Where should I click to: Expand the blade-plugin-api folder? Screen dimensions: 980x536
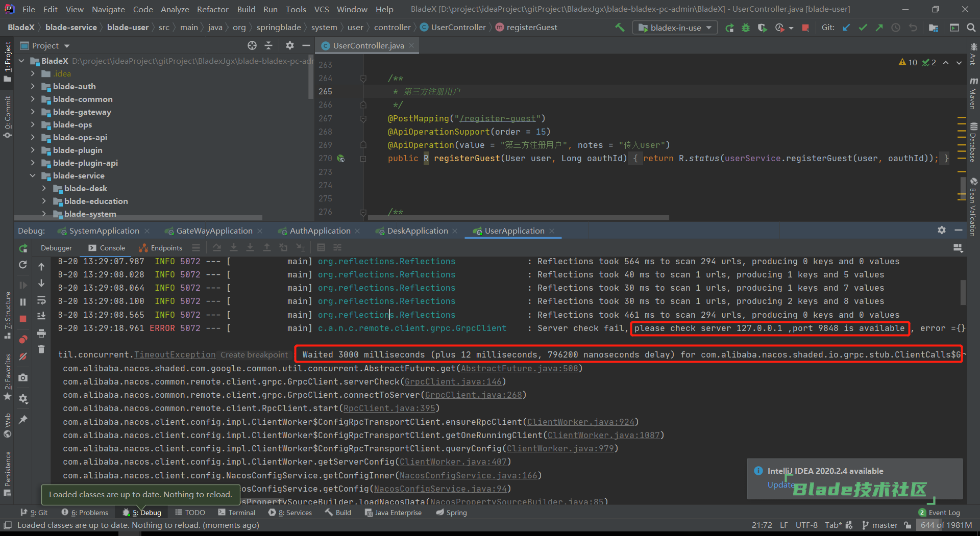click(x=33, y=163)
